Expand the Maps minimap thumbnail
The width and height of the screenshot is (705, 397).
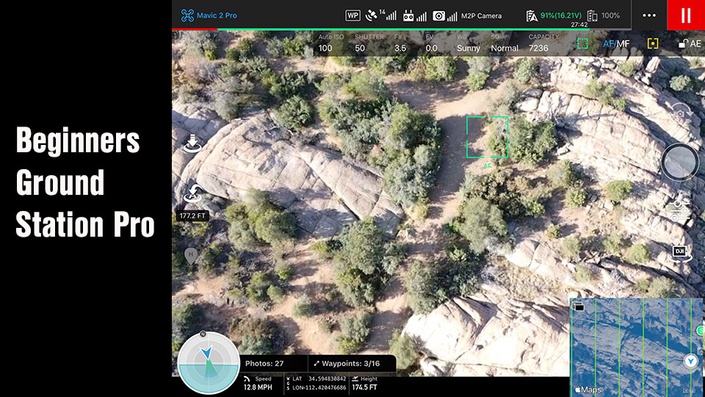point(636,347)
